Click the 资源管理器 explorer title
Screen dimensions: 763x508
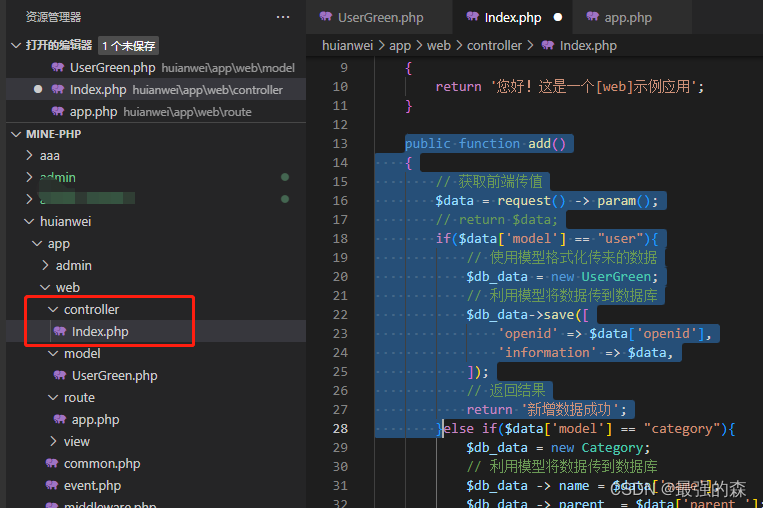pos(54,17)
